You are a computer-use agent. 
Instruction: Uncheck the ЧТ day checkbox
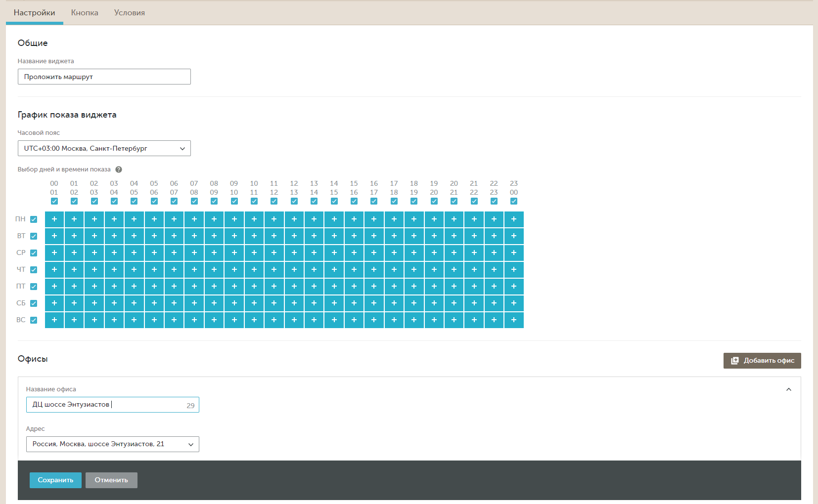pos(34,270)
